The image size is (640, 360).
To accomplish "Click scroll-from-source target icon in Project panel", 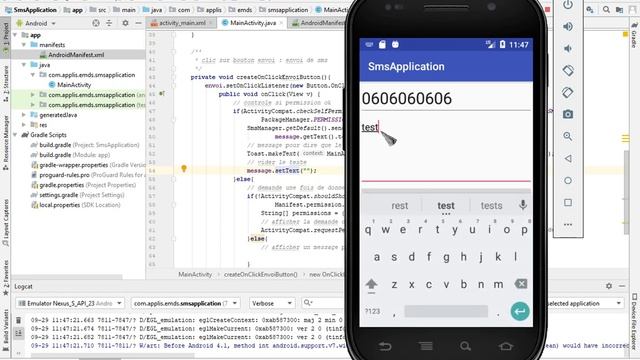I will tap(96, 23).
